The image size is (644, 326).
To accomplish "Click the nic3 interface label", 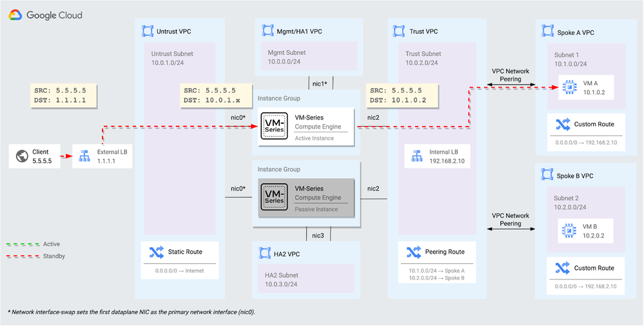I will (318, 236).
